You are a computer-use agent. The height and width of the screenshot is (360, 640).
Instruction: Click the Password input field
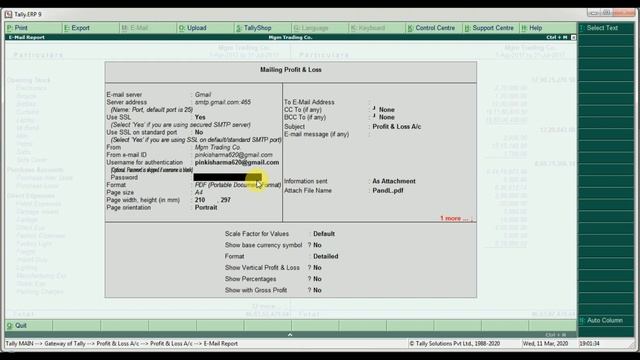tap(227, 177)
